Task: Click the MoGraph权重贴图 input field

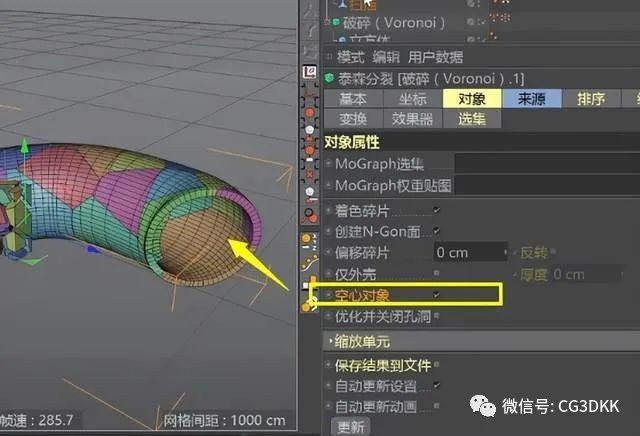Action: (x=547, y=185)
